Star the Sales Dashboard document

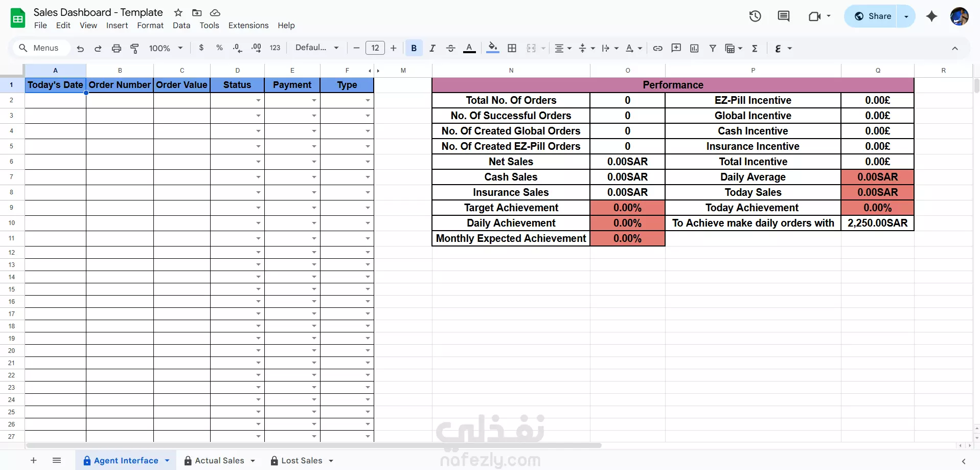178,12
